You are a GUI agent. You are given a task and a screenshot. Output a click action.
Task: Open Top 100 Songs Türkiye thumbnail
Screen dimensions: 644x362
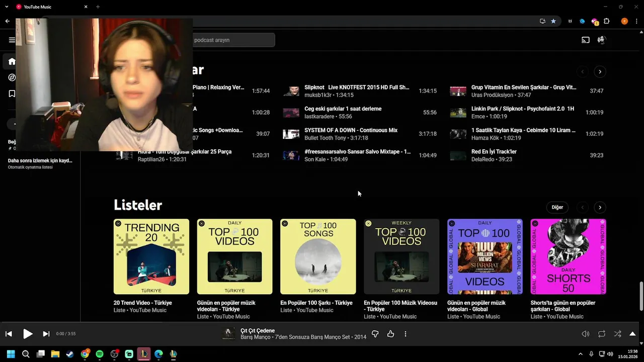pyautogui.click(x=318, y=256)
